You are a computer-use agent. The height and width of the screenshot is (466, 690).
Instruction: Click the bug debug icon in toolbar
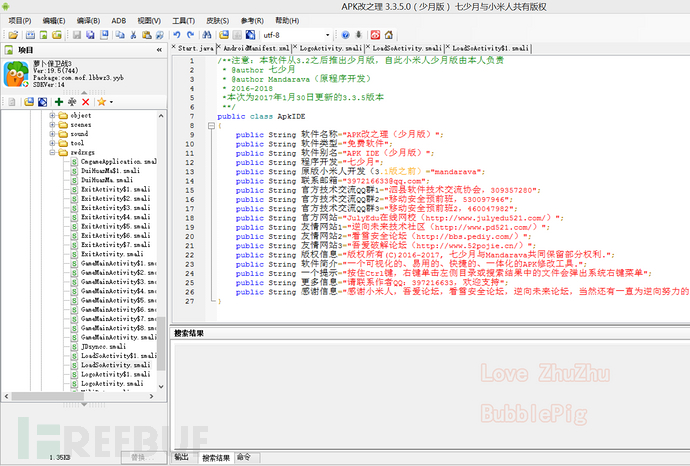[359, 35]
